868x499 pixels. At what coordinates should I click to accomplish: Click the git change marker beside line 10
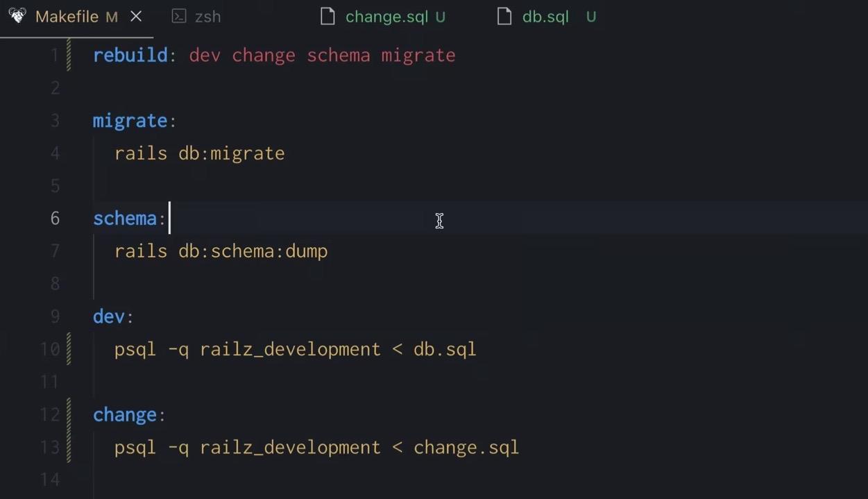(69, 348)
